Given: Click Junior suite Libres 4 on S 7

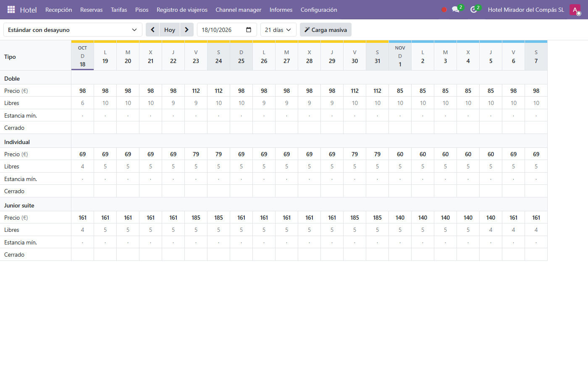Looking at the screenshot, I should 536,230.
